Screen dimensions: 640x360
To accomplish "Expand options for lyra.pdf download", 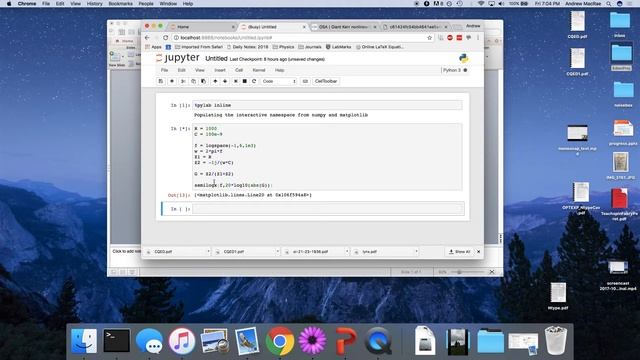I will coord(416,251).
